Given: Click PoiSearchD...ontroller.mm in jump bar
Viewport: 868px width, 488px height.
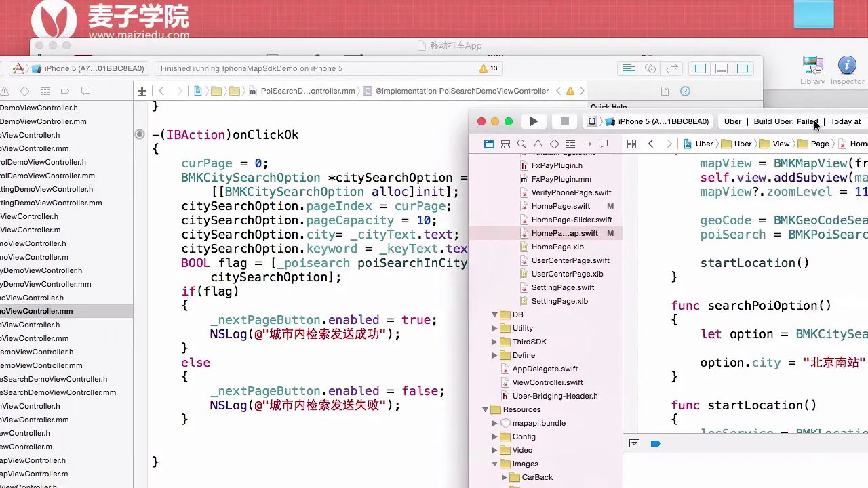Looking at the screenshot, I should 302,91.
